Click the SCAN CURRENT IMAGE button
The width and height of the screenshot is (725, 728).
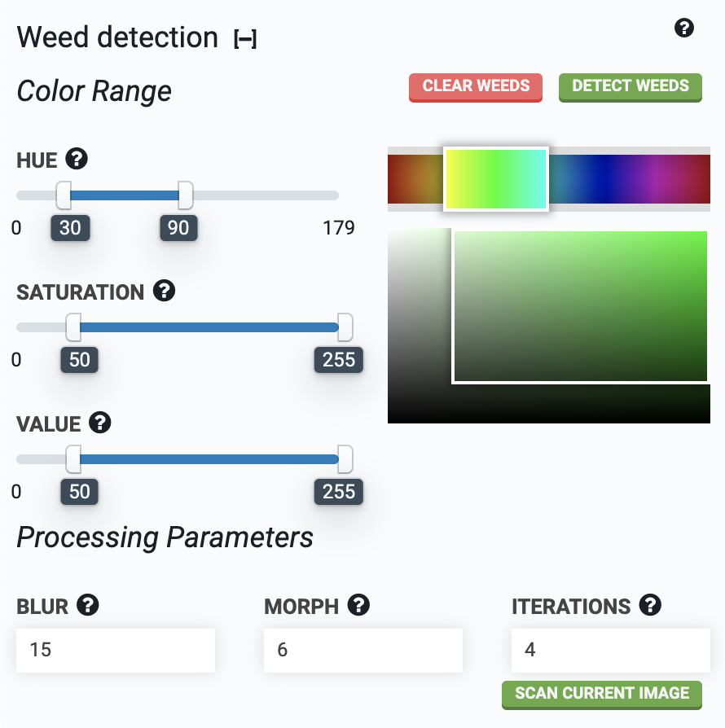[x=602, y=694]
